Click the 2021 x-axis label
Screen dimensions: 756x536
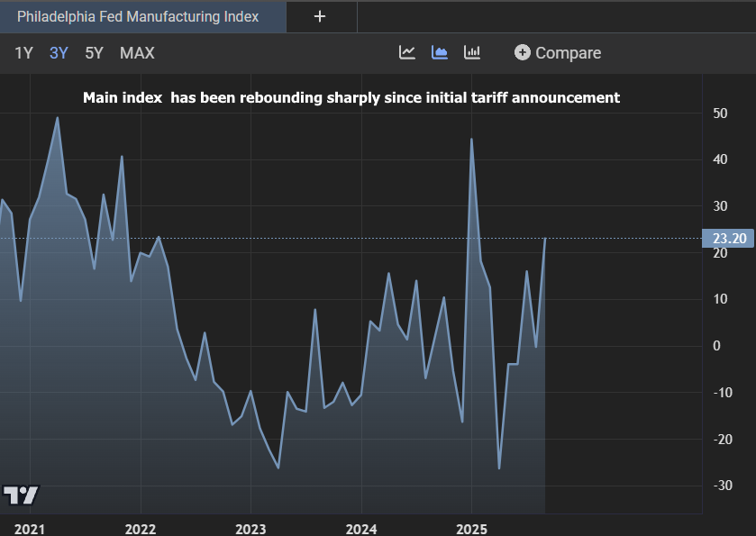(x=30, y=529)
